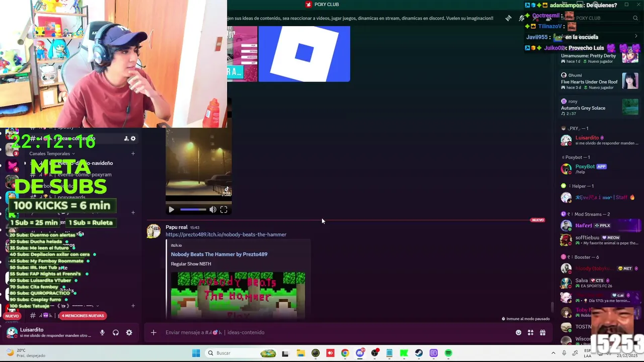
Task: Click the Papu real username
Action: click(x=177, y=227)
